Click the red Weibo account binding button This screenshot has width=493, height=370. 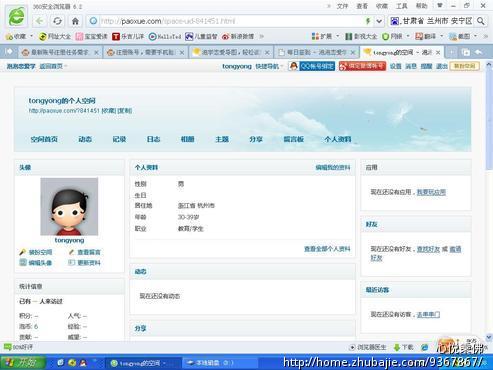[x=362, y=66]
